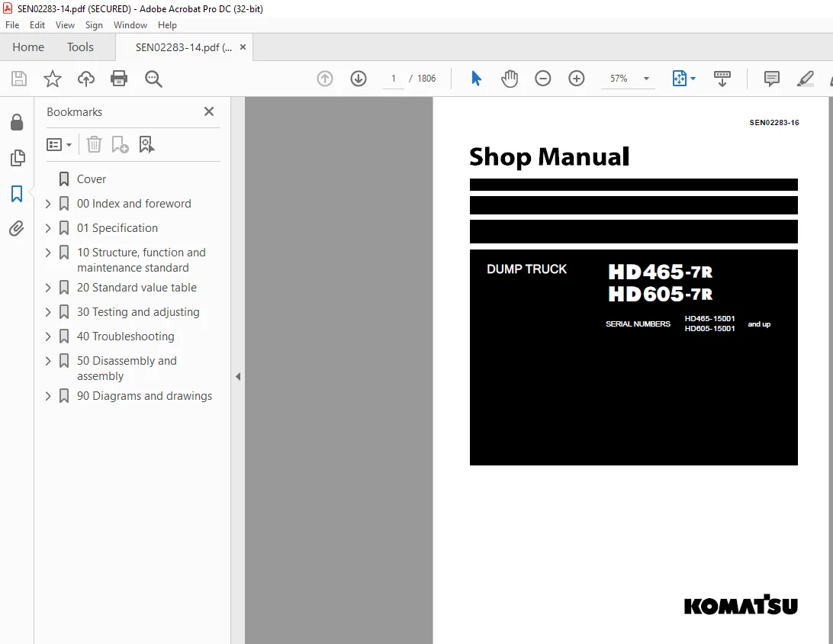833x644 pixels.
Task: Open the Window menu
Action: [x=130, y=25]
